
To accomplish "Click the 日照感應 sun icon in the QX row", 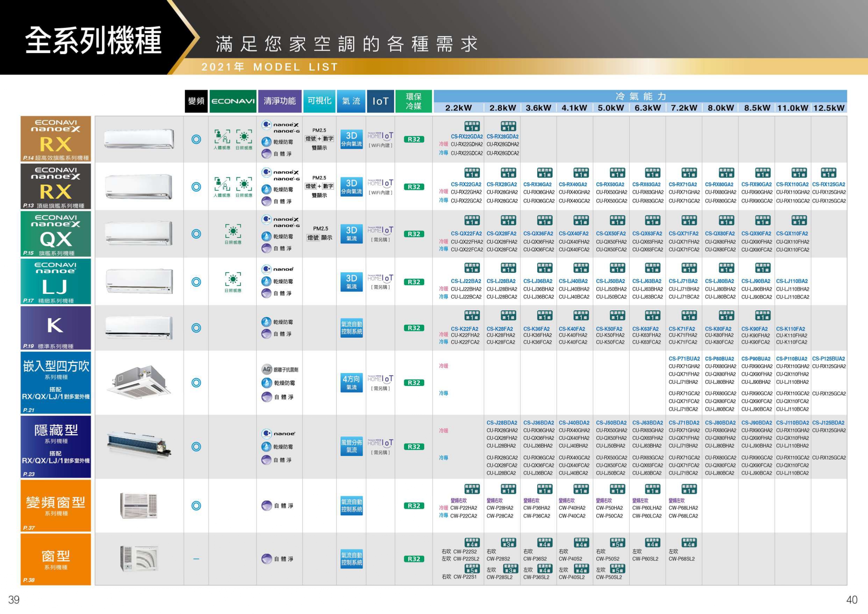I will click(233, 234).
